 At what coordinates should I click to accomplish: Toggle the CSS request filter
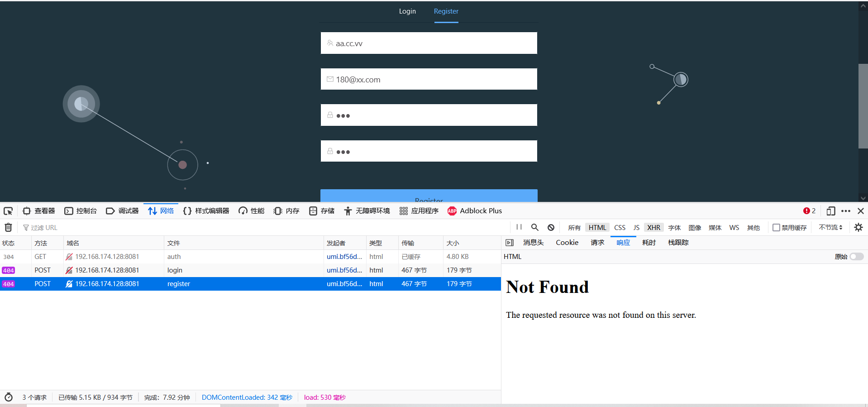[x=620, y=228]
